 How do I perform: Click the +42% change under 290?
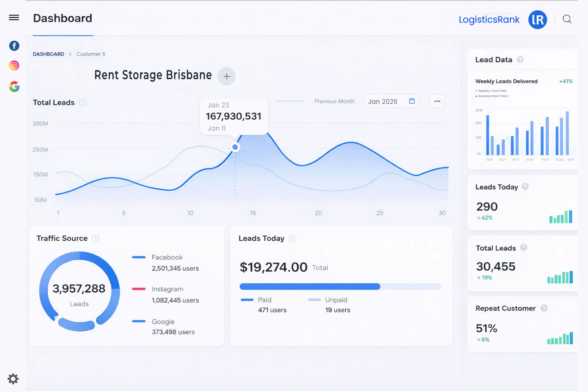tap(485, 218)
